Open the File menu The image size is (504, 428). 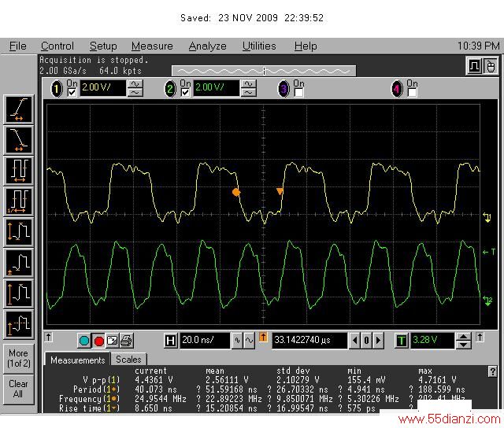[17, 46]
